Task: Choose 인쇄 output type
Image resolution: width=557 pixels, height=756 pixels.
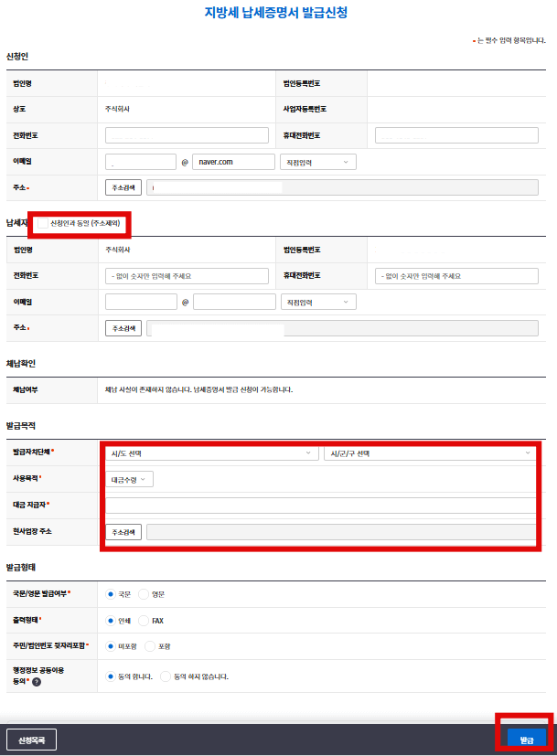Action: point(111,621)
